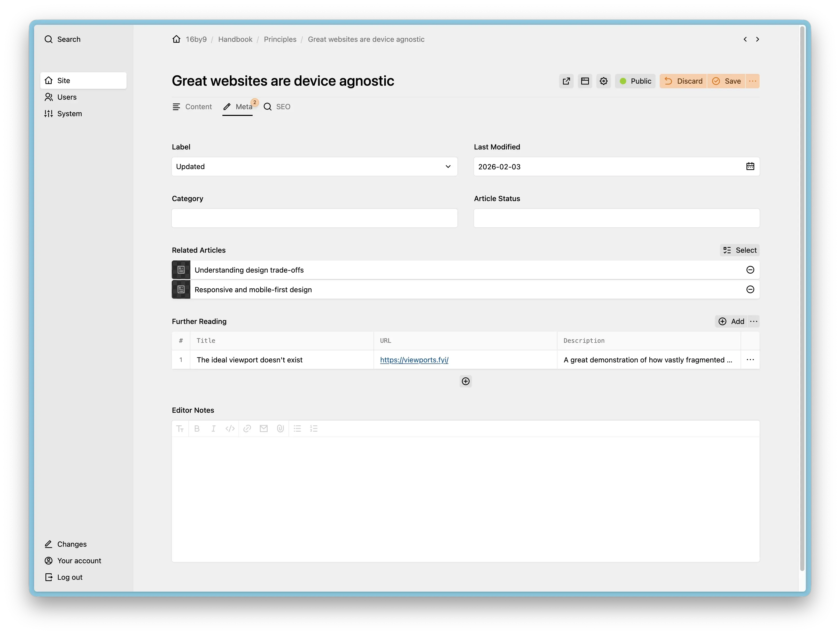Toggle bold in Editor Notes toolbar
The image size is (840, 635).
[x=197, y=428]
